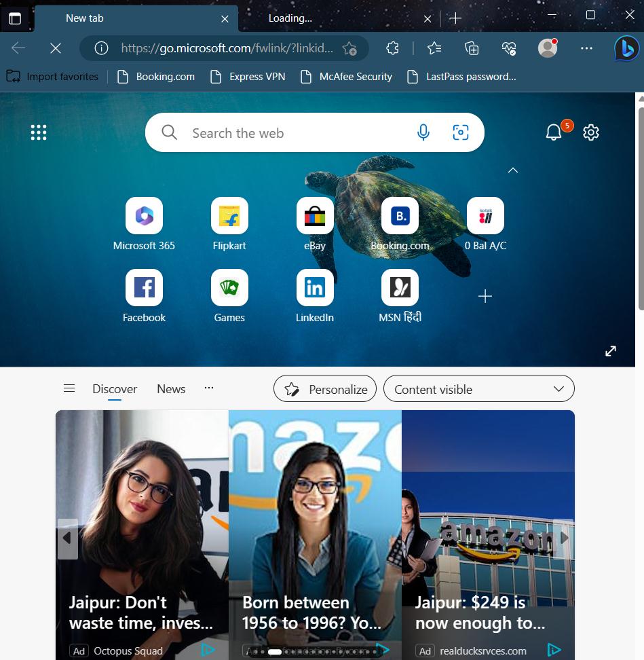Start voice search with microphone
Viewport: 644px width, 660px height.
pyautogui.click(x=423, y=132)
